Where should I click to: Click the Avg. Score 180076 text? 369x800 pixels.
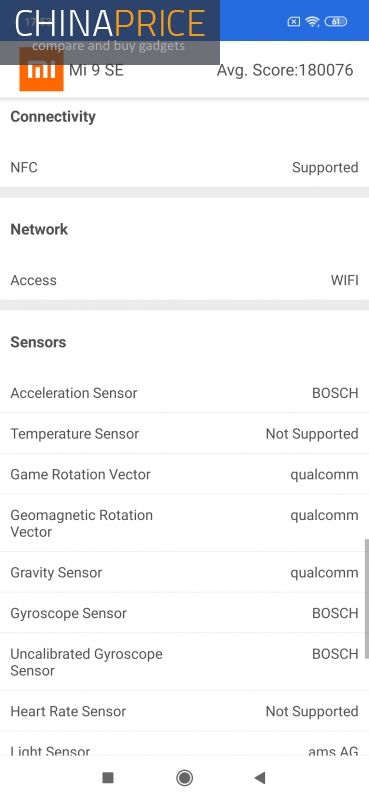tap(285, 70)
